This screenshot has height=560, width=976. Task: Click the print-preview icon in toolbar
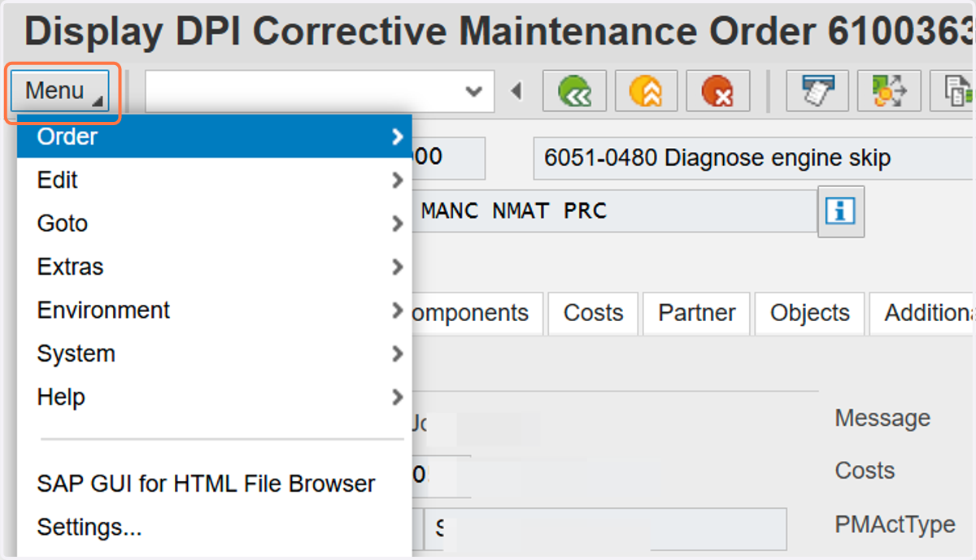(x=817, y=91)
